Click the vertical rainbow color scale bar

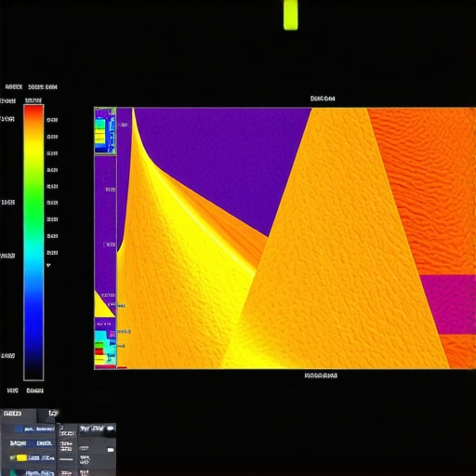[33, 243]
